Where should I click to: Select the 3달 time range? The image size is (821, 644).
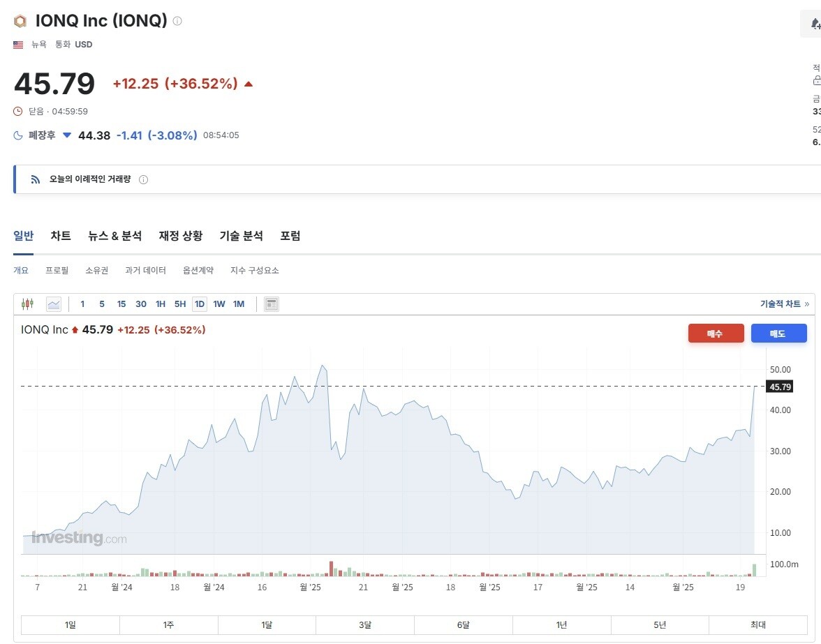(x=365, y=625)
